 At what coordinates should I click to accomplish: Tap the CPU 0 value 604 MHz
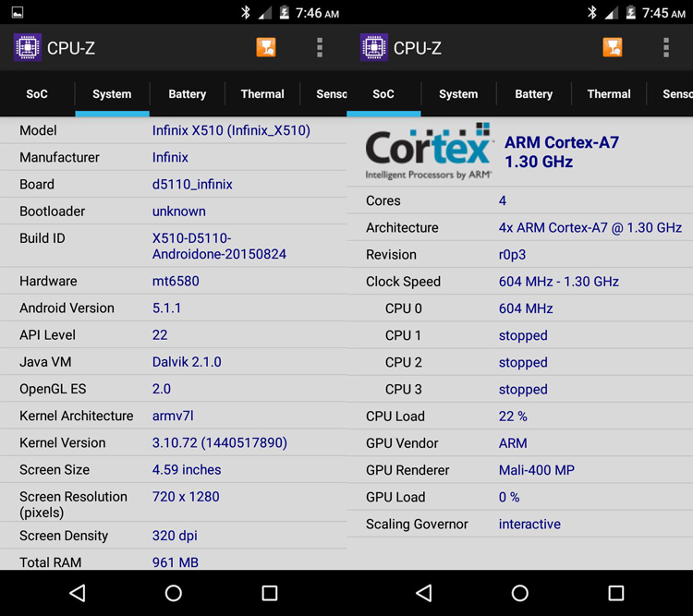526,308
